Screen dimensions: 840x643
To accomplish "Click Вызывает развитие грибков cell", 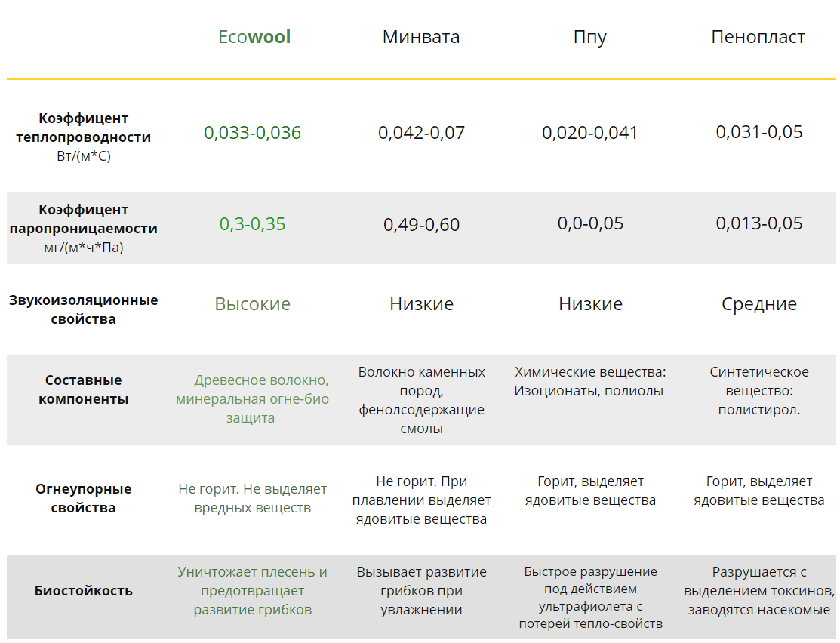I will [x=422, y=591].
